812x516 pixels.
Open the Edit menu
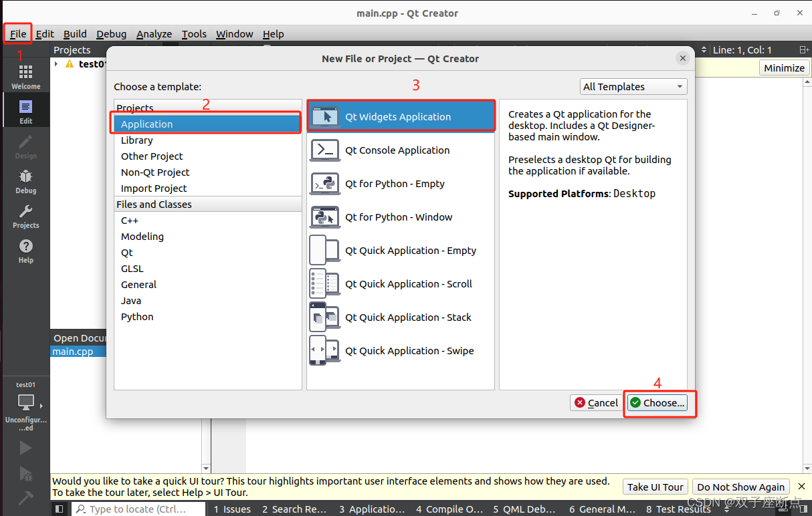45,33
